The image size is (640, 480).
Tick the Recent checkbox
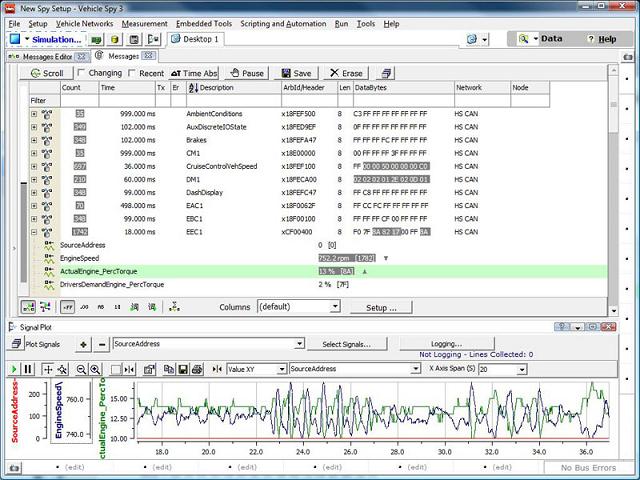tap(131, 73)
